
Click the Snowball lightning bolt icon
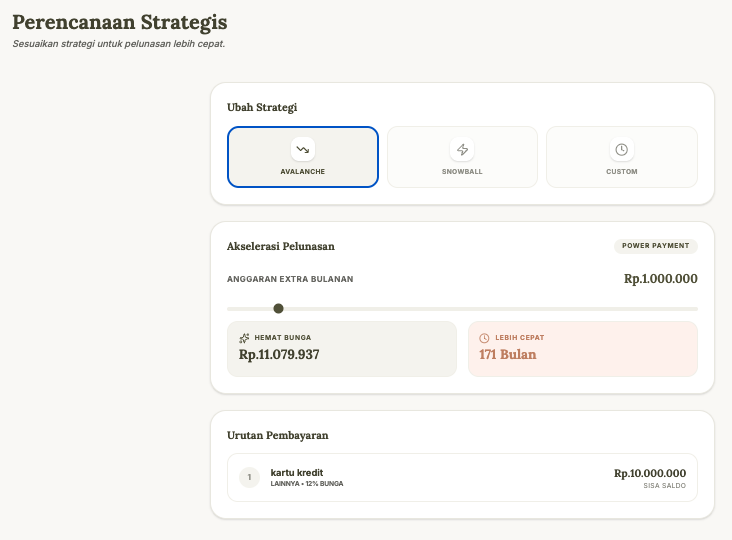pos(462,149)
